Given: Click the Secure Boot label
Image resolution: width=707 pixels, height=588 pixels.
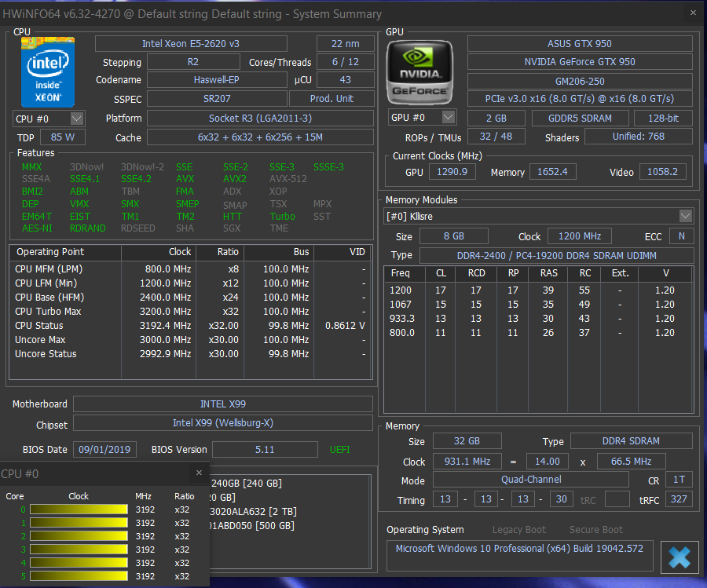Looking at the screenshot, I should pos(596,529).
